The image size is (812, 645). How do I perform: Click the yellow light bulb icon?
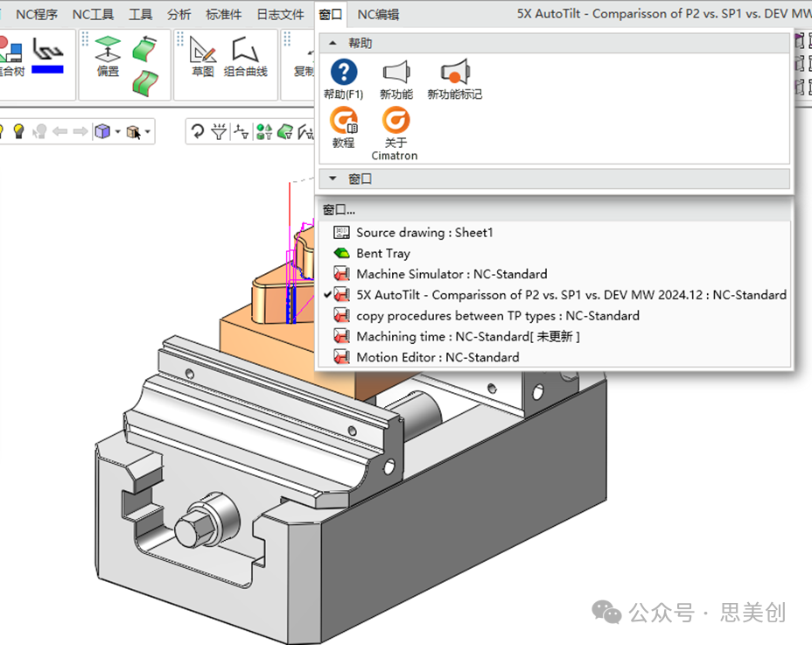click(x=19, y=131)
